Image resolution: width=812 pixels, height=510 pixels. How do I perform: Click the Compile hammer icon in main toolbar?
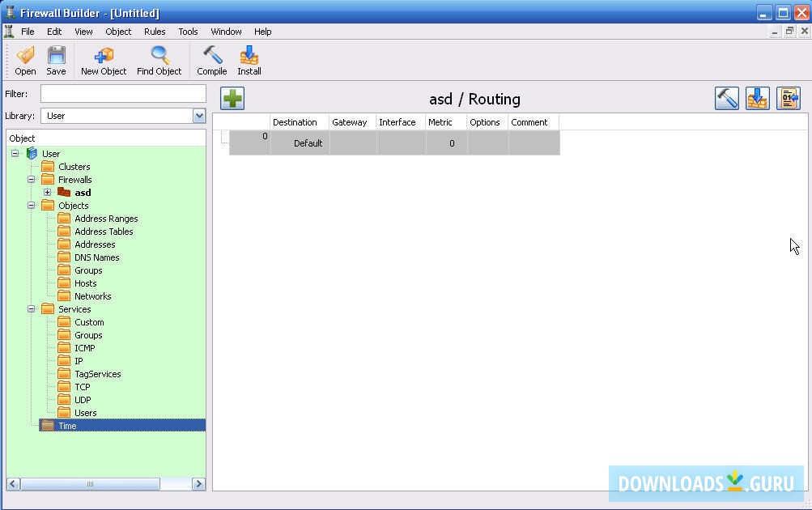coord(212,55)
